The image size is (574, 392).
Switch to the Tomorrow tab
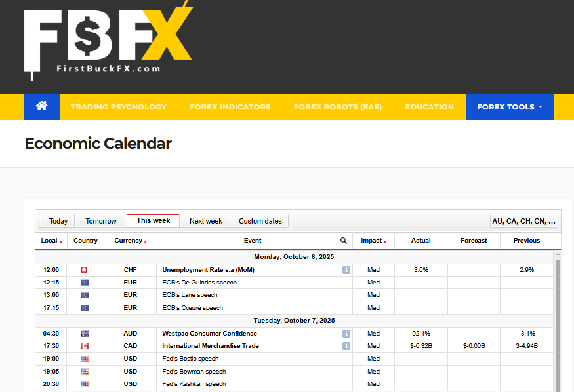pos(99,221)
